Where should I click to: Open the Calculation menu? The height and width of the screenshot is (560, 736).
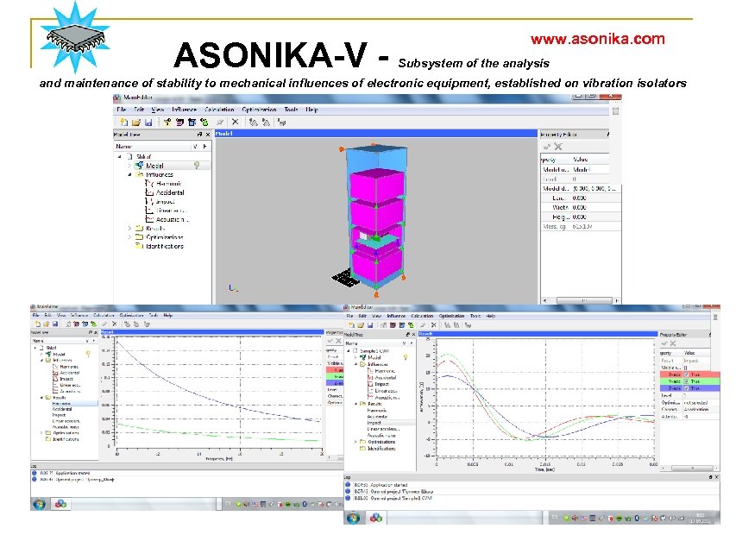pyautogui.click(x=217, y=110)
